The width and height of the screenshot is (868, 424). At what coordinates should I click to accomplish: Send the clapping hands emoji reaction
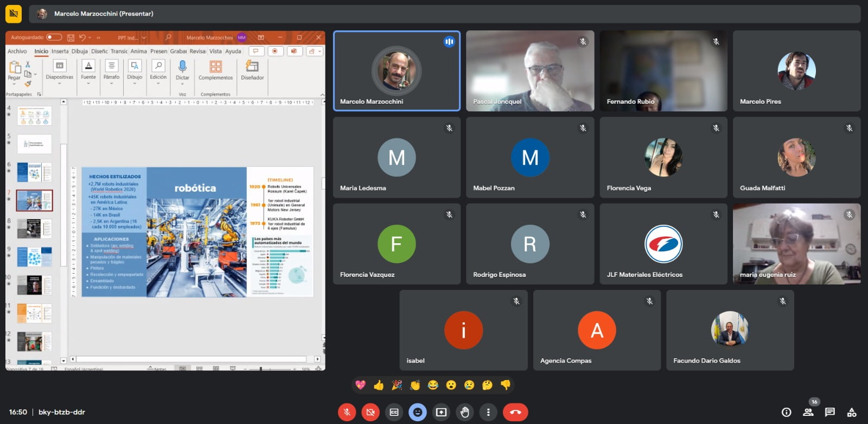pos(415,385)
